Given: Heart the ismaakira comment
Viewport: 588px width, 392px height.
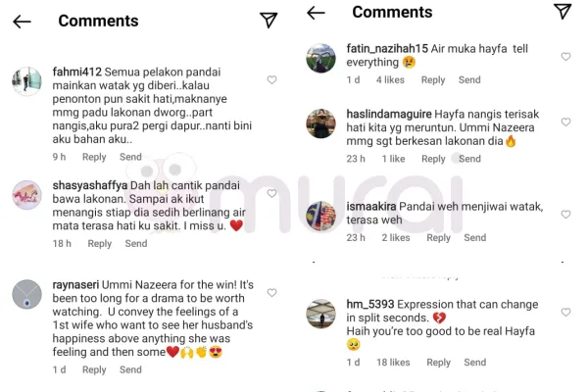Looking at the screenshot, I should click(x=565, y=214).
